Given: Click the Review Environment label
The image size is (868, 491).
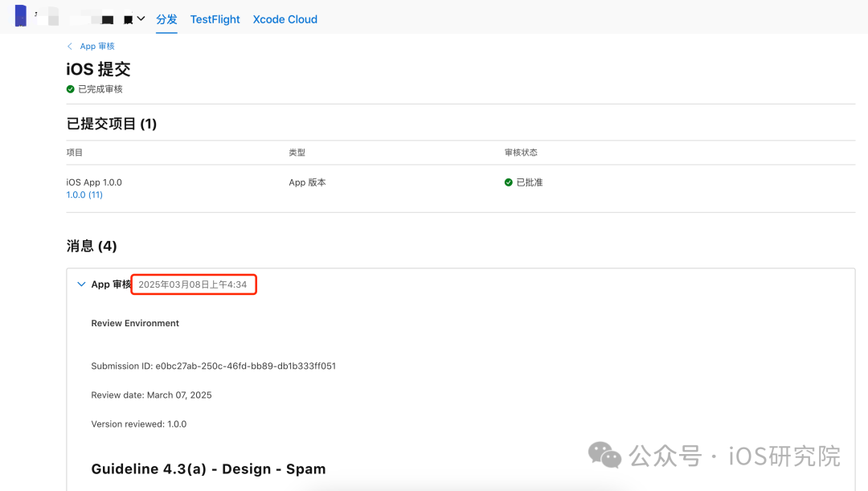Looking at the screenshot, I should tap(135, 323).
